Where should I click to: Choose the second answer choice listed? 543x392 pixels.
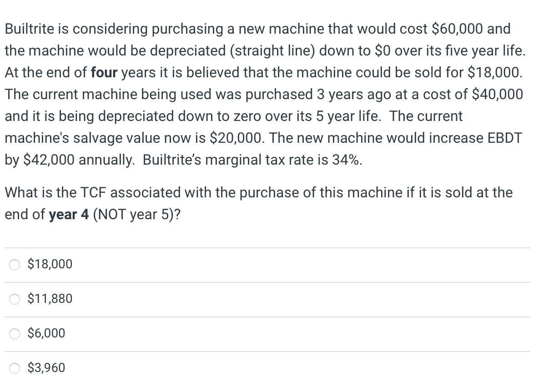click(x=49, y=298)
